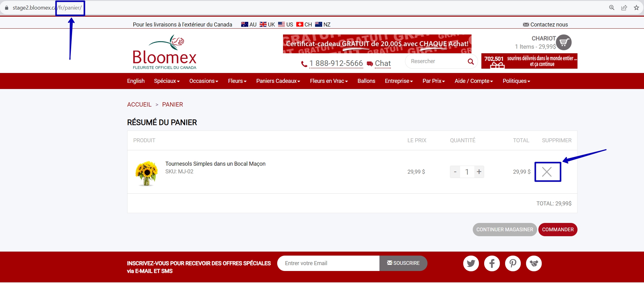Open the Twitter social icon
Viewport: 644px width, 287px height.
pyautogui.click(x=471, y=263)
